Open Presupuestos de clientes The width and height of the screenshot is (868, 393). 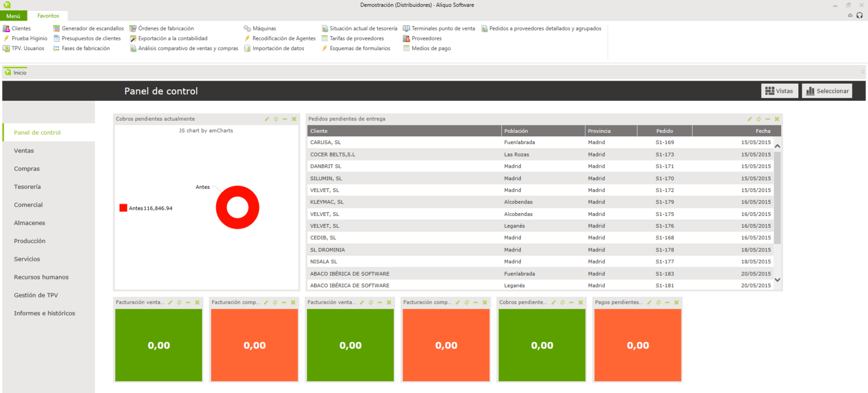click(87, 38)
